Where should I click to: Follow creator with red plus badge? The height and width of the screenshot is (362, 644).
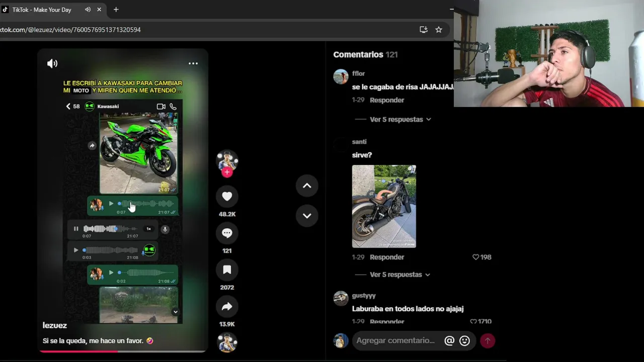[227, 172]
